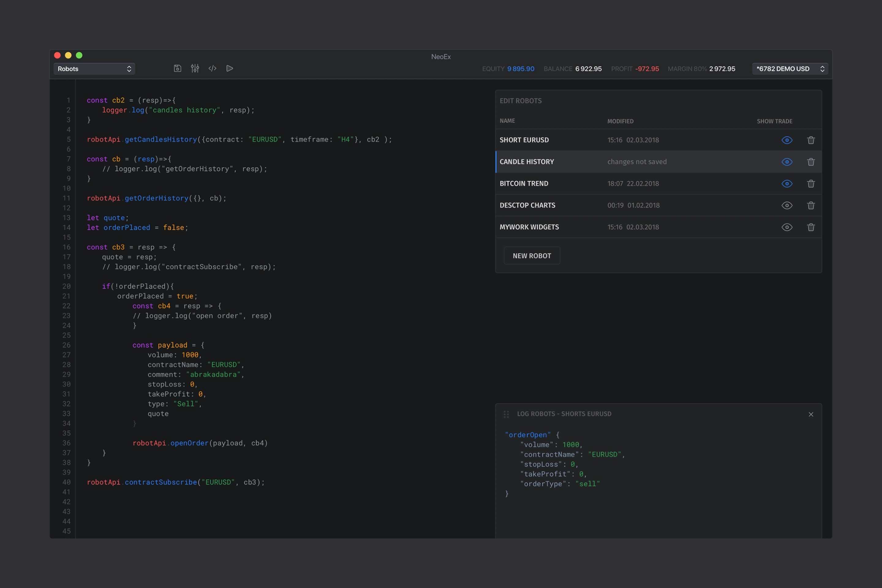
Task: Select the BITCOIN TREND robot row
Action: (658, 183)
